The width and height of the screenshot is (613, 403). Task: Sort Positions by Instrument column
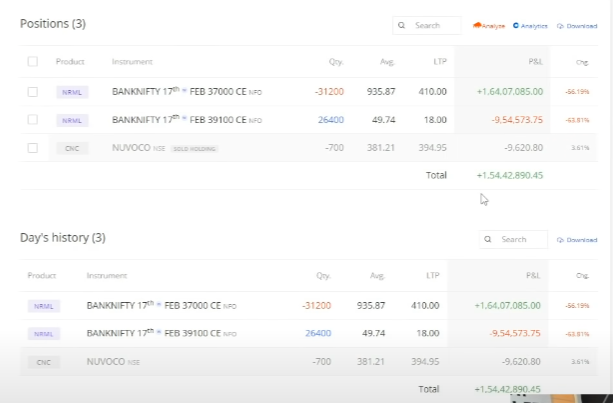tap(132, 61)
